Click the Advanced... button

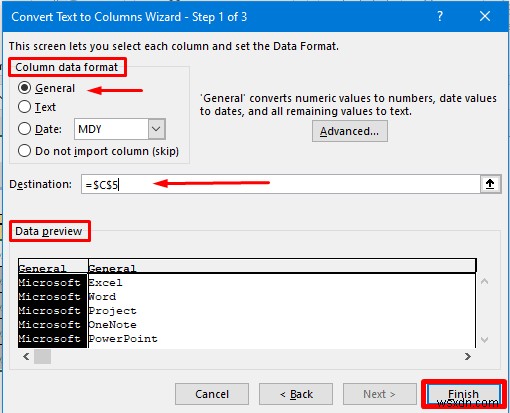[350, 131]
